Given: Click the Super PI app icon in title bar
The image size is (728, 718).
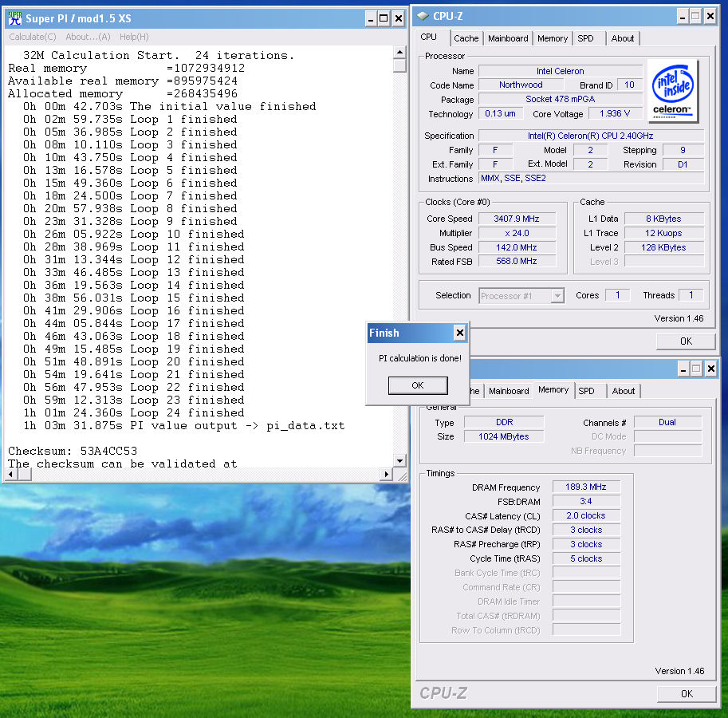Looking at the screenshot, I should [x=15, y=18].
